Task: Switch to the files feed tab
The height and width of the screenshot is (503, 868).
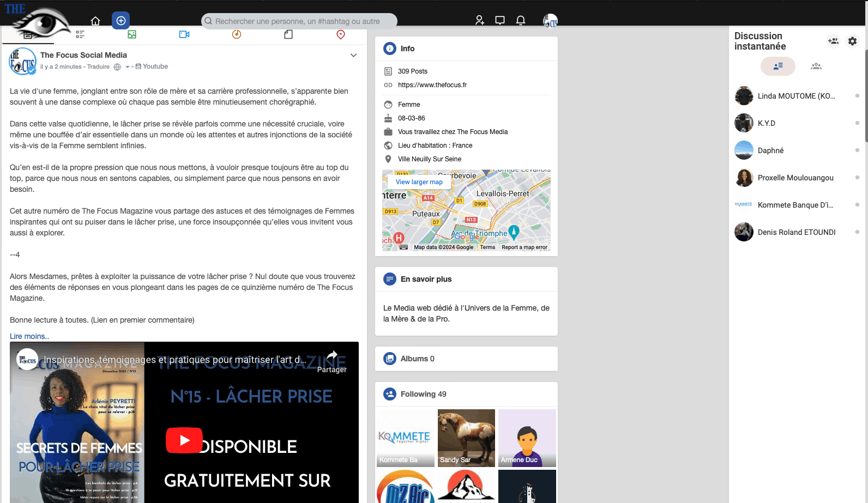Action: coord(288,34)
